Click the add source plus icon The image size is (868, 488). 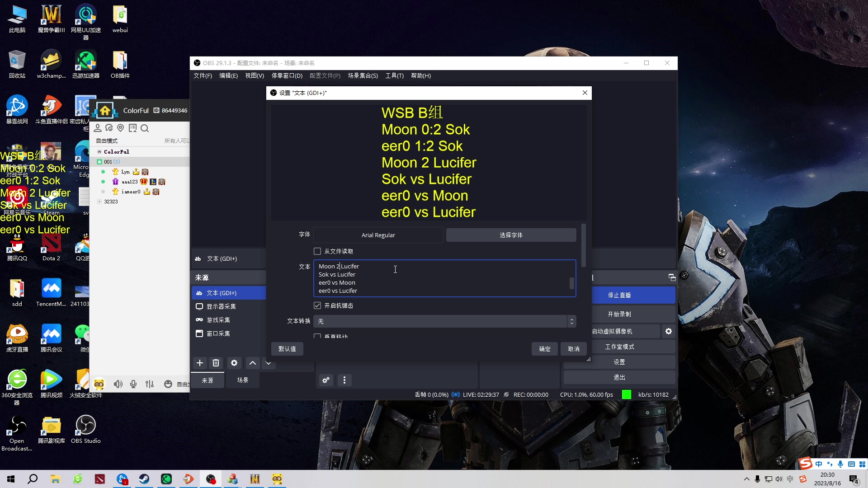click(x=200, y=363)
